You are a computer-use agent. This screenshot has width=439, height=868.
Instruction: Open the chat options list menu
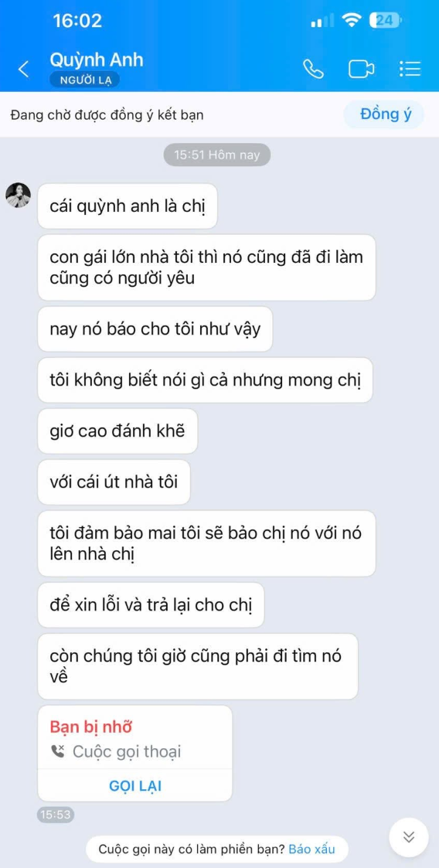[x=410, y=70]
